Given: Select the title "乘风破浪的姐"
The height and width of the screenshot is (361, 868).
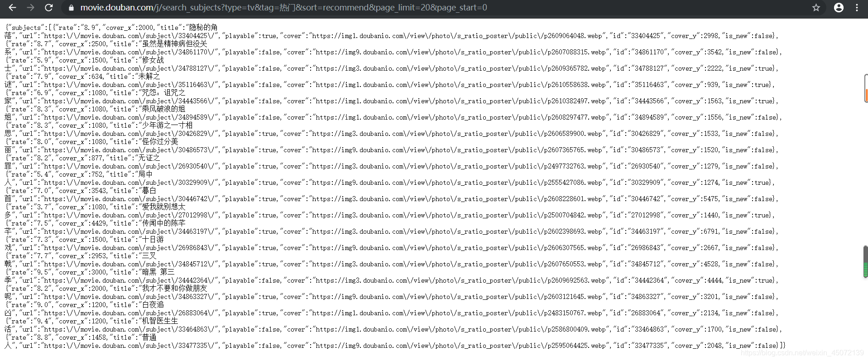Looking at the screenshot, I should (x=163, y=109).
